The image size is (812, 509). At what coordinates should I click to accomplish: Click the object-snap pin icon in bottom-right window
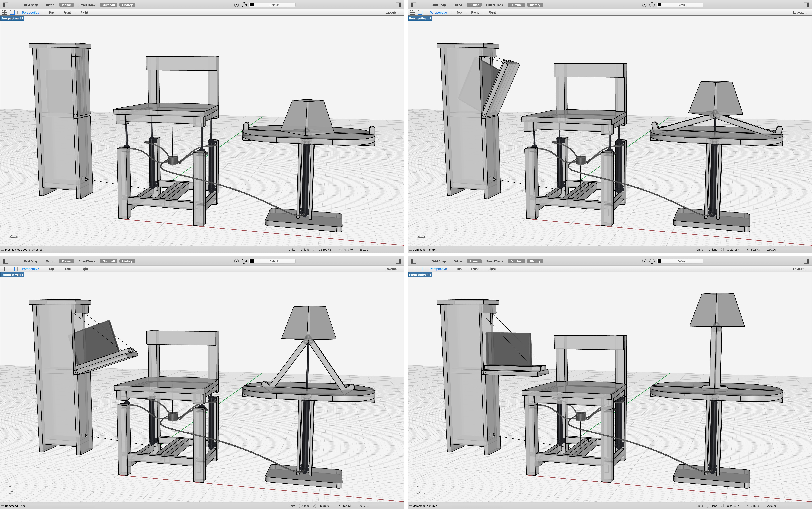point(644,261)
